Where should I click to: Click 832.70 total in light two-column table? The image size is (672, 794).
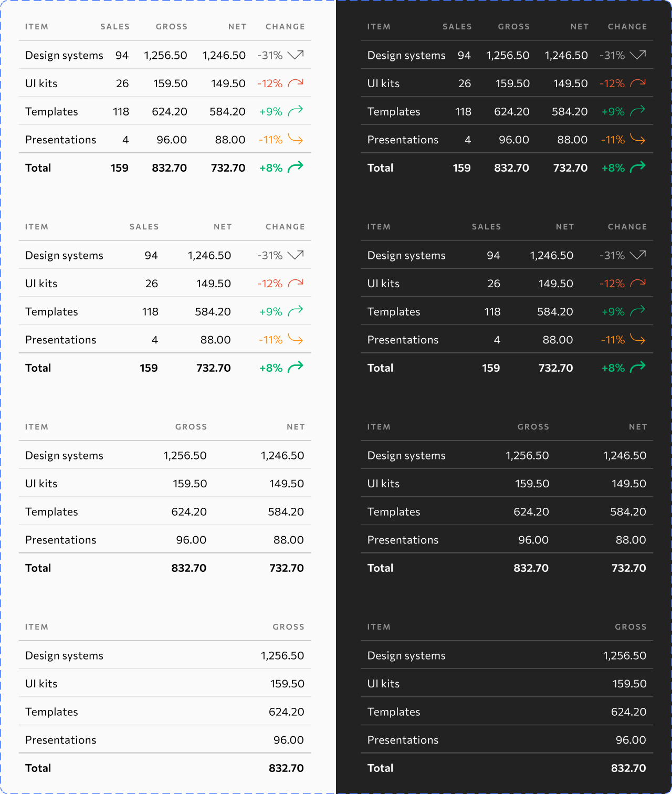286,768
